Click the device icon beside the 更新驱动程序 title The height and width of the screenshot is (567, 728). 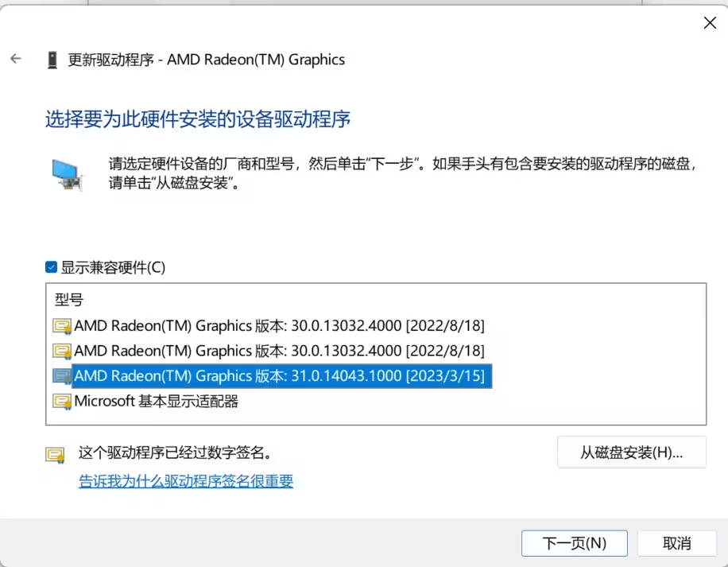pos(52,60)
